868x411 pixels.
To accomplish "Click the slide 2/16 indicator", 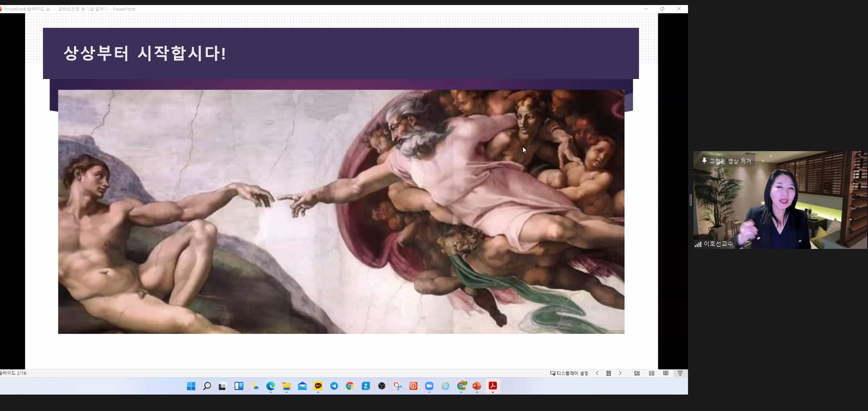I will (13, 373).
